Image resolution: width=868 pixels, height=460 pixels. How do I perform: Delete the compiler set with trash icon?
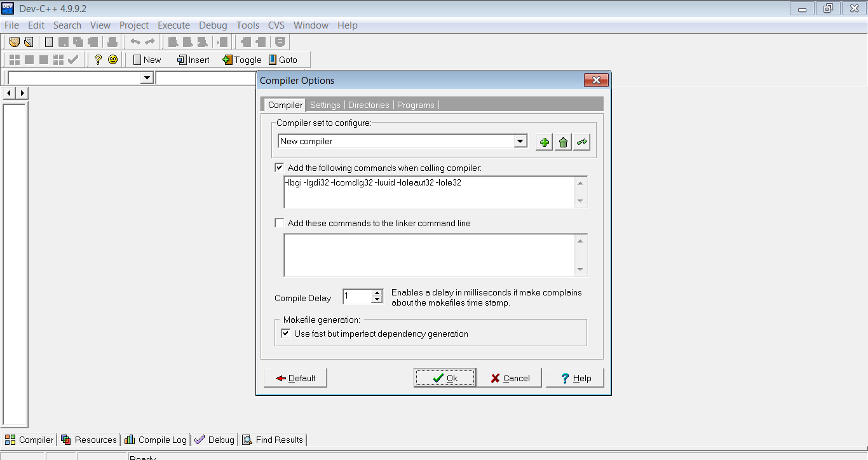coord(563,142)
